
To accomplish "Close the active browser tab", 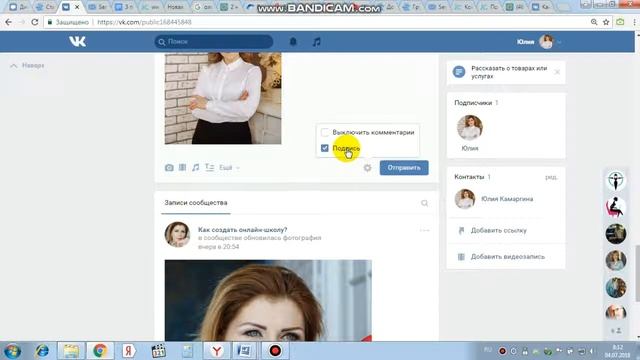I will click(x=77, y=7).
